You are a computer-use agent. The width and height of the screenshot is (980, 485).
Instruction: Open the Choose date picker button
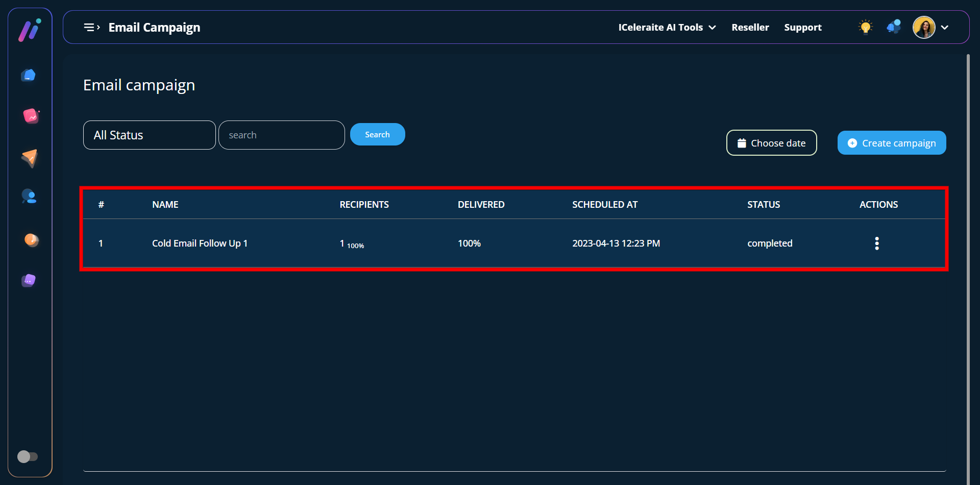[771, 143]
